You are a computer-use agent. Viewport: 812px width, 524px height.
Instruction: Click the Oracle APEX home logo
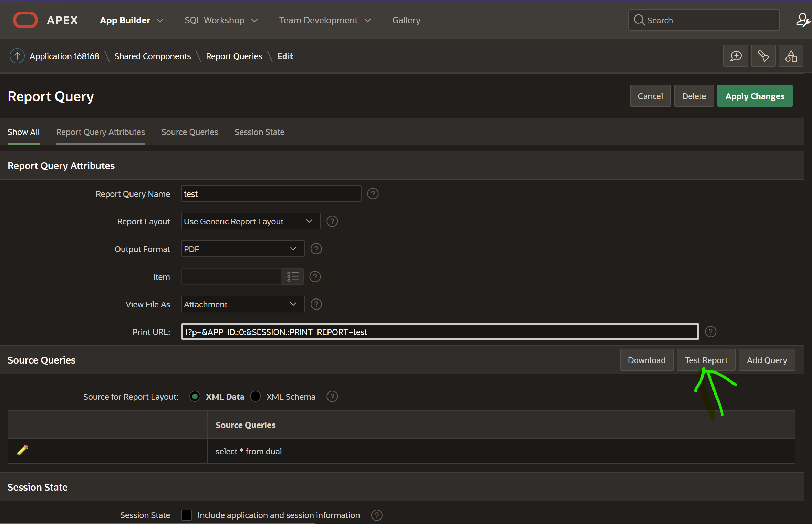pyautogui.click(x=25, y=20)
